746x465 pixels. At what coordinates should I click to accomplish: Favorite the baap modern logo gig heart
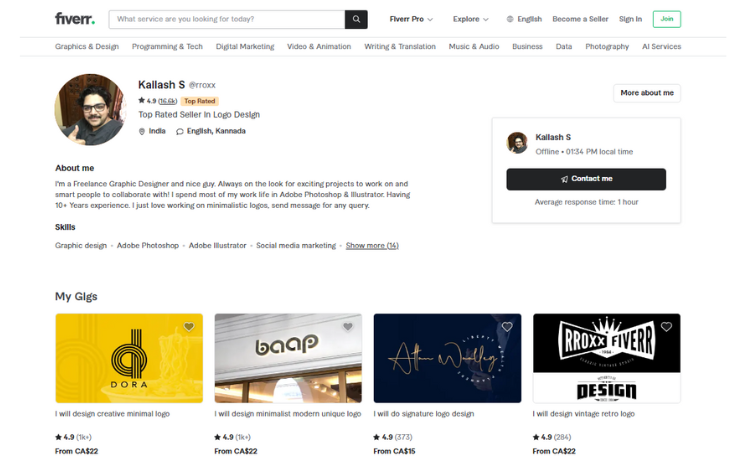click(x=348, y=326)
